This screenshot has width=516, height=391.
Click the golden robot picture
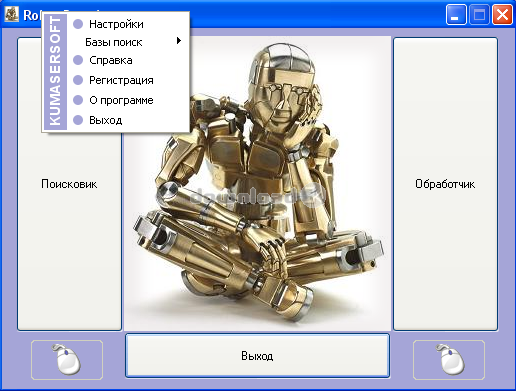point(257,183)
